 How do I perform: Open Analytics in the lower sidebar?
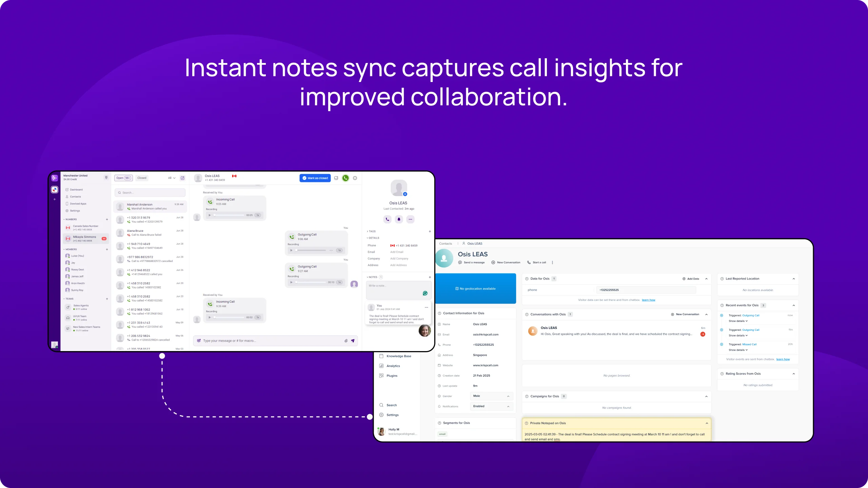pos(390,366)
